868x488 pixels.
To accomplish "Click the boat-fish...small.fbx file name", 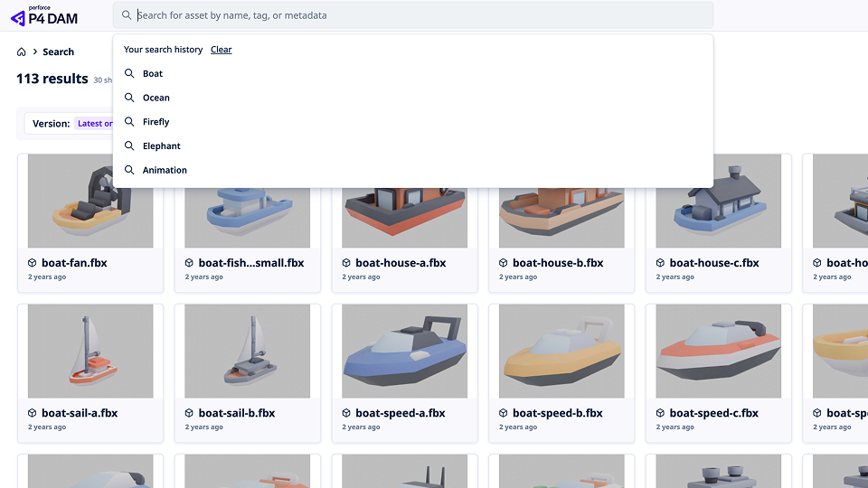I will [251, 263].
